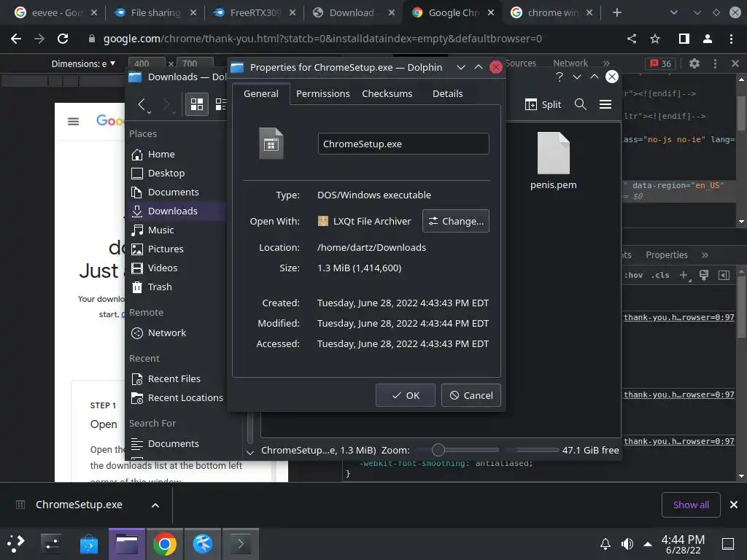Open Discover store from taskbar
747x560 pixels.
(88, 544)
